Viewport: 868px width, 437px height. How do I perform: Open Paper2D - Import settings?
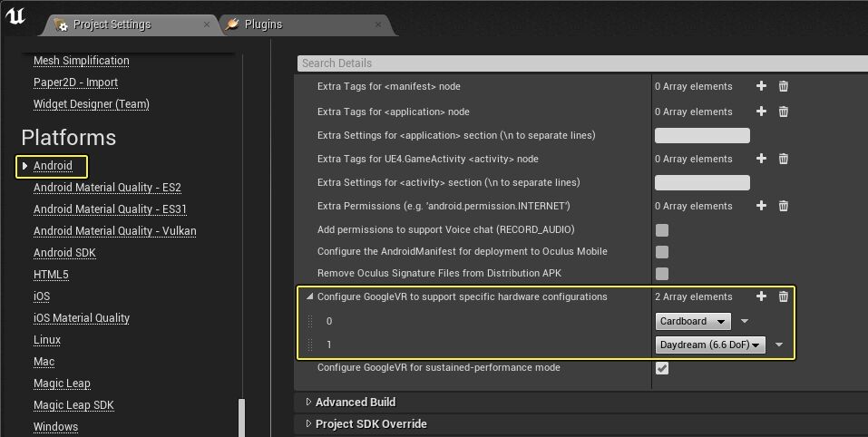click(75, 83)
